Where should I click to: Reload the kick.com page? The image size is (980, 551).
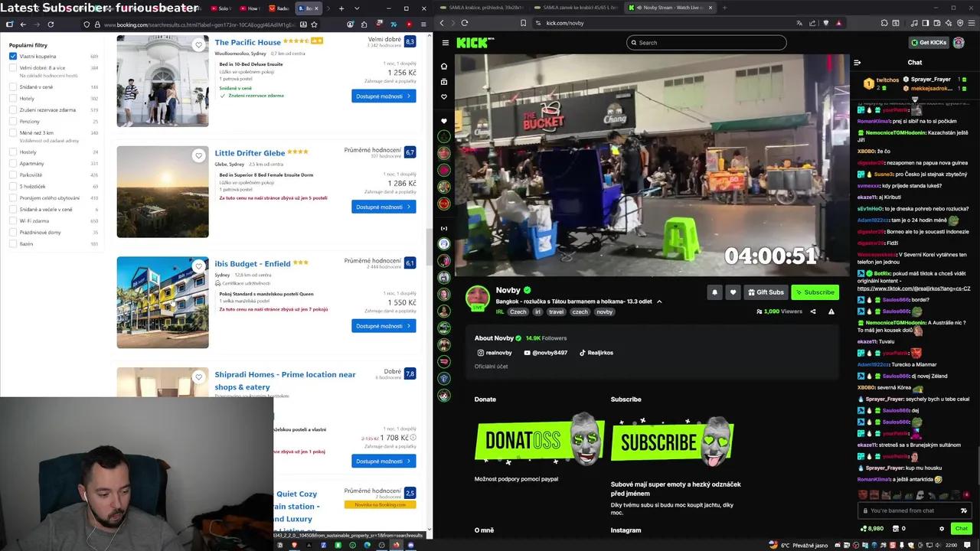point(465,23)
